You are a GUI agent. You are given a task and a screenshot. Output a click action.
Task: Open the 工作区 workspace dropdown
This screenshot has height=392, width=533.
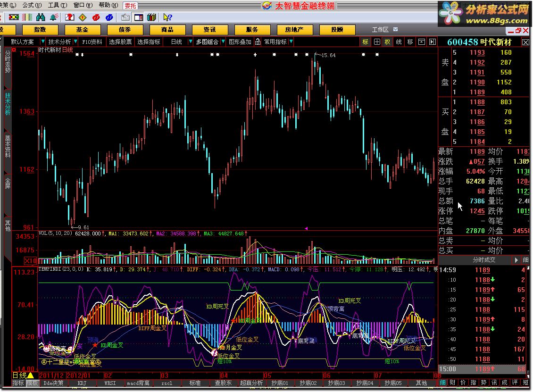click(396, 30)
